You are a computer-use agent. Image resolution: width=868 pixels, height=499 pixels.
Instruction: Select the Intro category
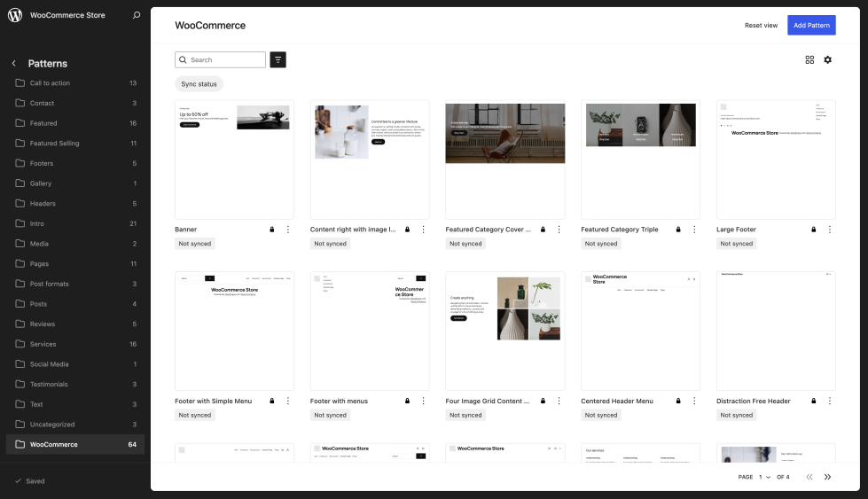tap(75, 223)
